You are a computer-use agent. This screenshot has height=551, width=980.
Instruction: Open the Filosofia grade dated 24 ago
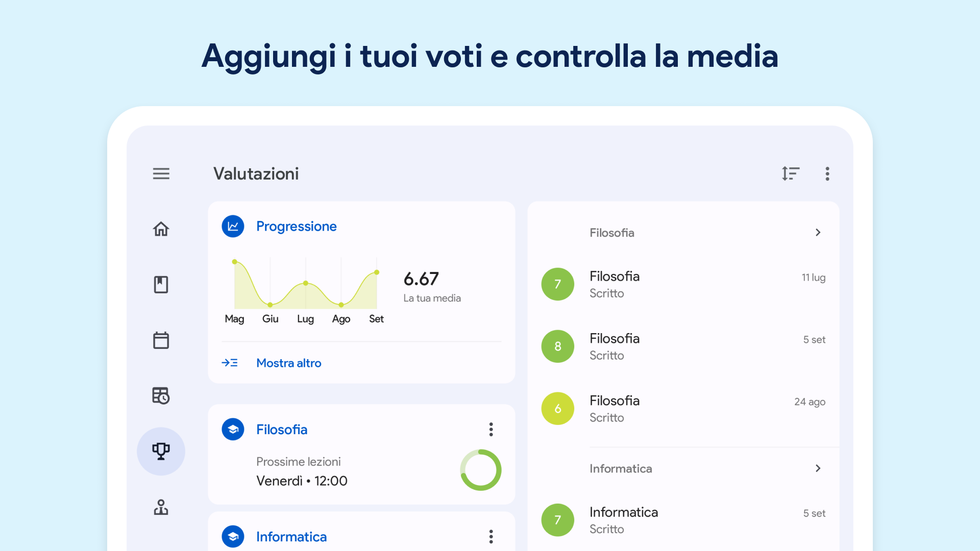683,409
